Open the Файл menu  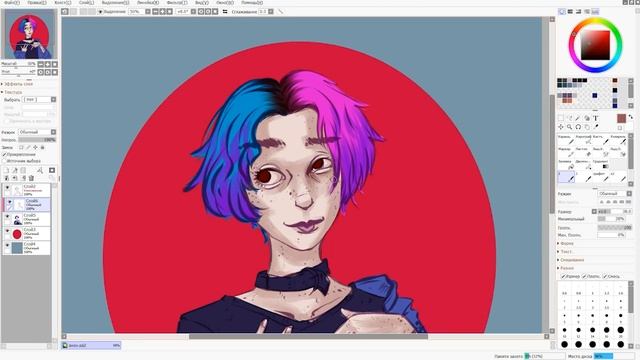[x=11, y=2]
